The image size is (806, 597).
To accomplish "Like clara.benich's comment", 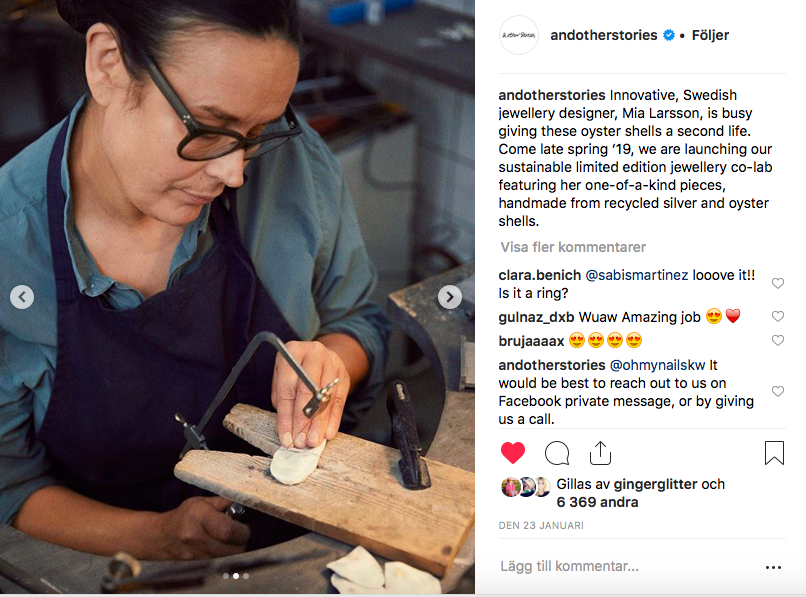I will pyautogui.click(x=778, y=283).
